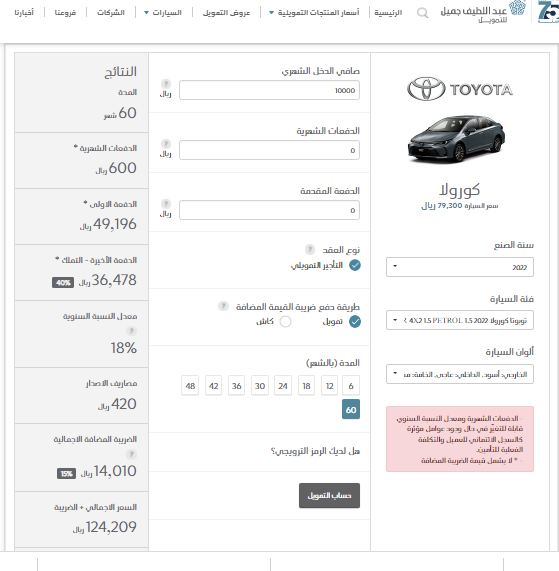This screenshot has height=571, width=559.
Task: Click the search magnifier icon in header
Action: (x=422, y=13)
